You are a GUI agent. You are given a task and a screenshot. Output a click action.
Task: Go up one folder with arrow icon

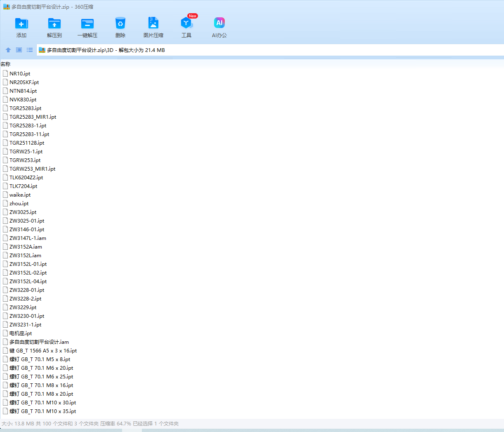(x=8, y=50)
